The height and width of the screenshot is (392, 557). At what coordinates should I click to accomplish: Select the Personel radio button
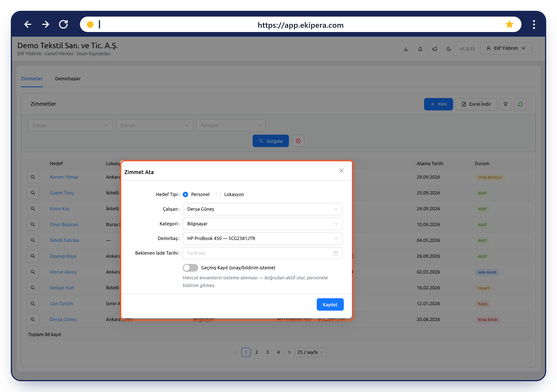point(186,194)
